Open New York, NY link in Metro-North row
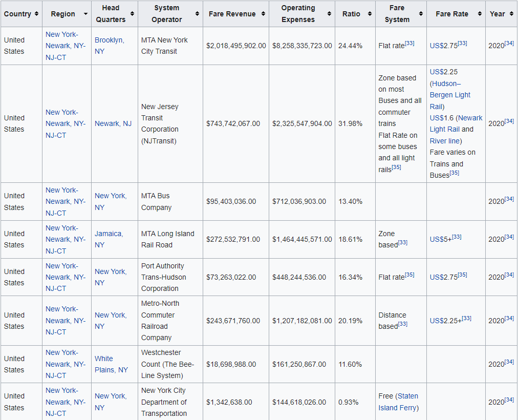 pos(111,321)
